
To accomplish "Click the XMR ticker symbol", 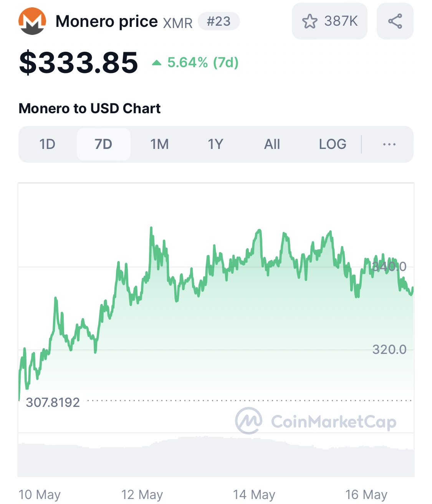I will (178, 23).
